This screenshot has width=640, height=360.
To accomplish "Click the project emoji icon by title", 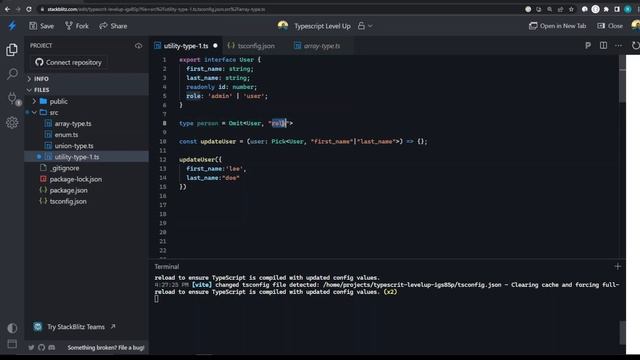I will [x=283, y=26].
